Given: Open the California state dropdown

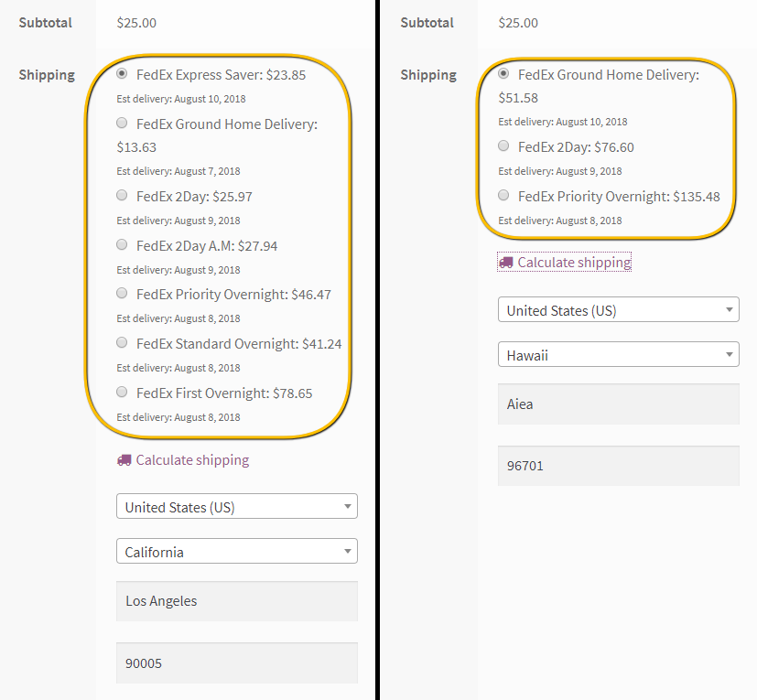Looking at the screenshot, I should tap(236, 552).
